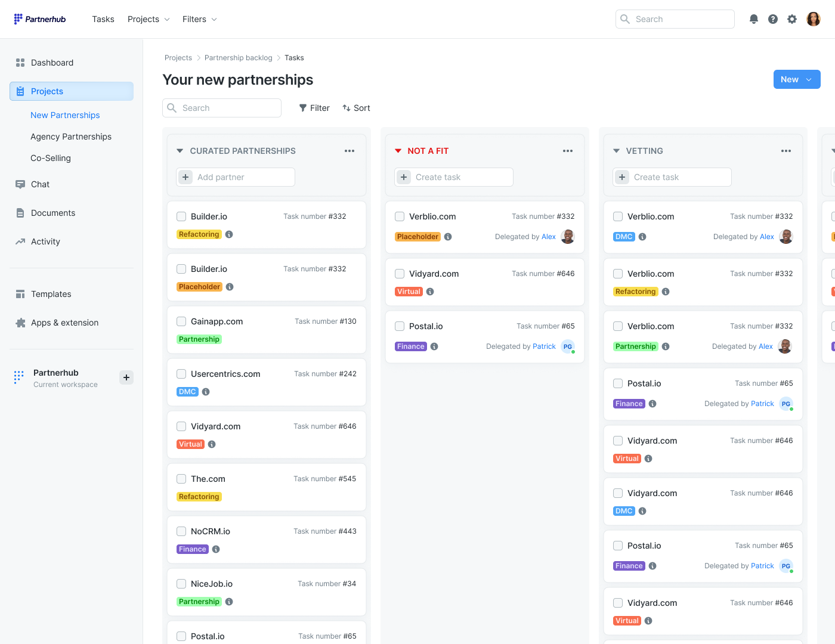
Task: Click the Virtual tag on Not a Fit Vidyard.com
Action: click(x=409, y=292)
